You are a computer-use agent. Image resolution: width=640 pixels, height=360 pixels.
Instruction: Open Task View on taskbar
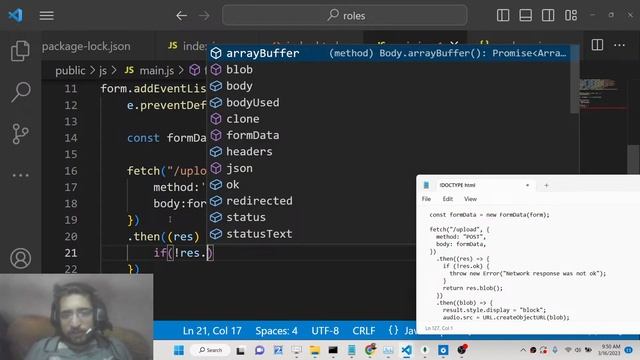click(x=240, y=350)
